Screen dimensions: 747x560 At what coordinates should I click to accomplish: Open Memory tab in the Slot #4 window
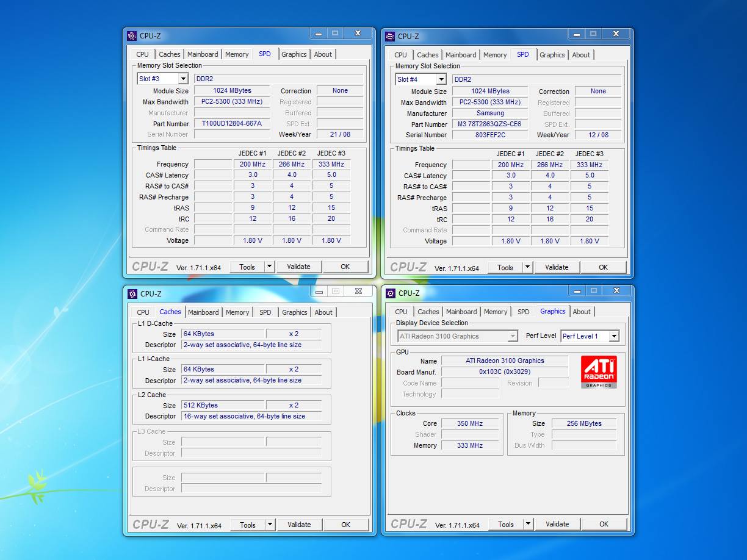(495, 55)
